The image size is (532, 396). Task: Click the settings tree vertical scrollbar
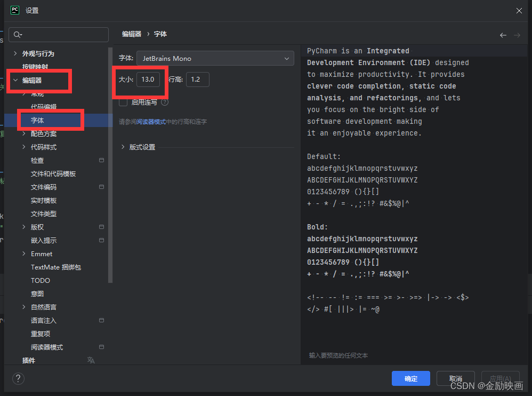(x=110, y=165)
